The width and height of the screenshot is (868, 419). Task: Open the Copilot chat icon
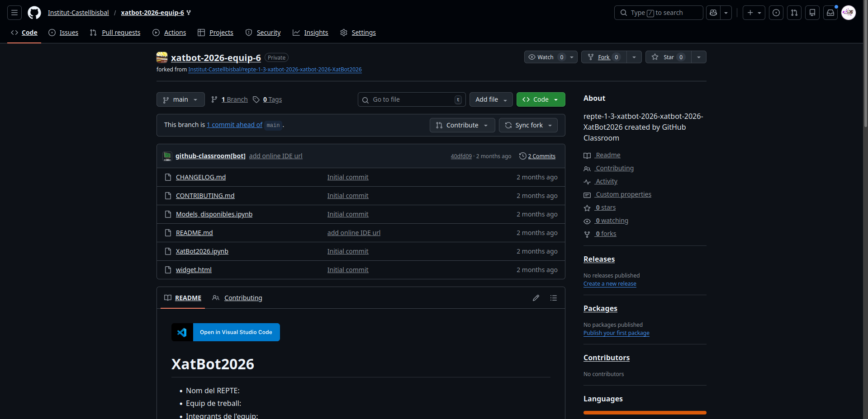[713, 13]
